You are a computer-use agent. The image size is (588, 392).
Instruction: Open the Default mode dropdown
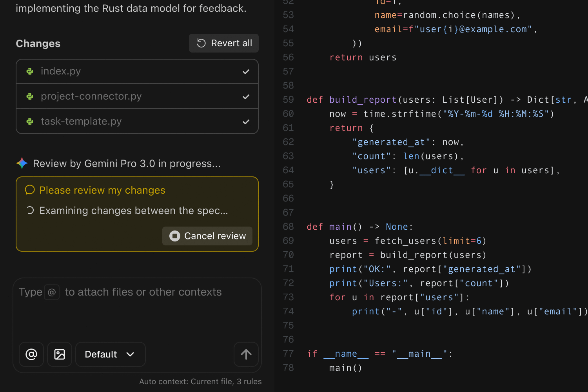click(110, 354)
